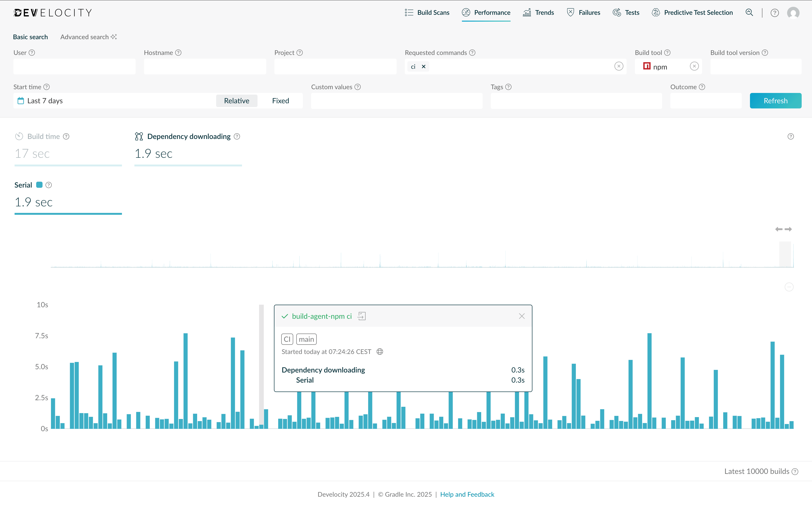The width and height of the screenshot is (812, 507).
Task: Click the globe icon in the build popup
Action: pyautogui.click(x=379, y=351)
